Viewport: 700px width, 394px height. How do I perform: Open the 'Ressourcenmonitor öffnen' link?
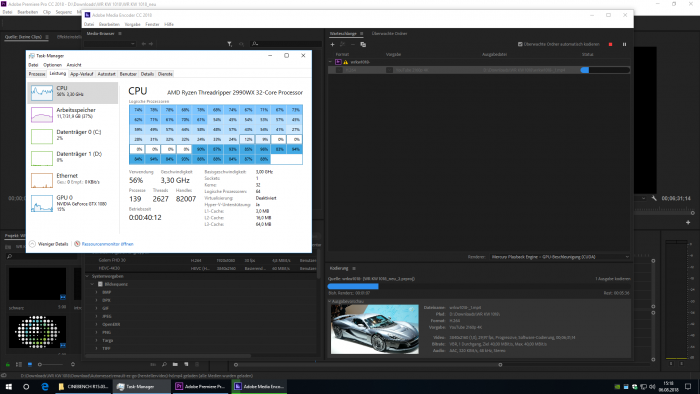(x=108, y=244)
